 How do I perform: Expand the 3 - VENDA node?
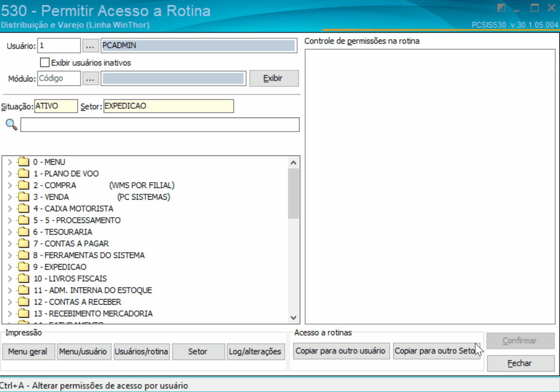coord(10,197)
